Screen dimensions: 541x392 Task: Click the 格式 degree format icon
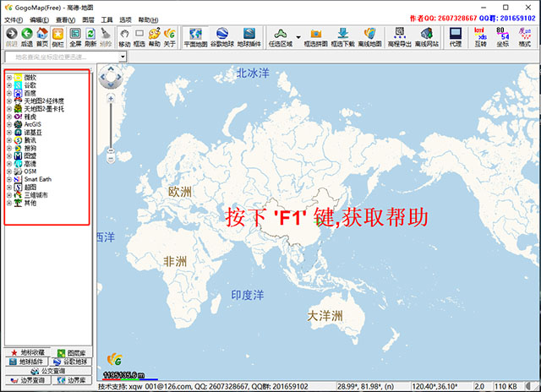pos(524,34)
